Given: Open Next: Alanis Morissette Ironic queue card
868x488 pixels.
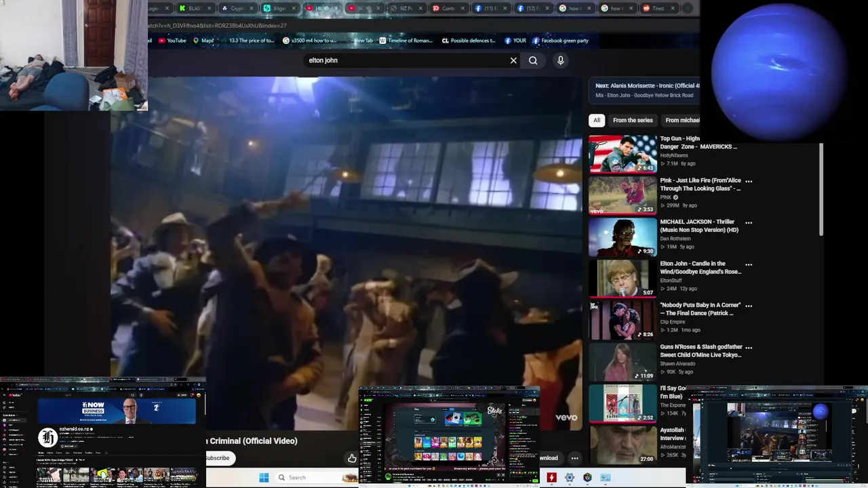Looking at the screenshot, I should tap(644, 90).
